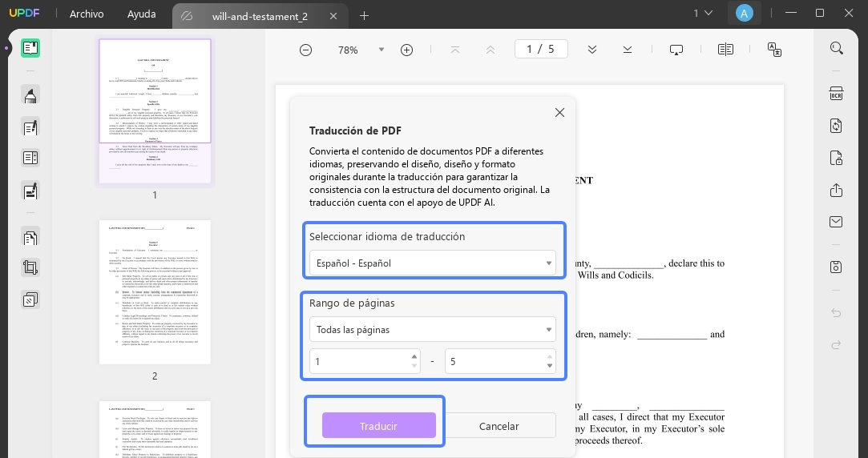Jump to last page arrow
868x458 pixels.
pos(628,50)
